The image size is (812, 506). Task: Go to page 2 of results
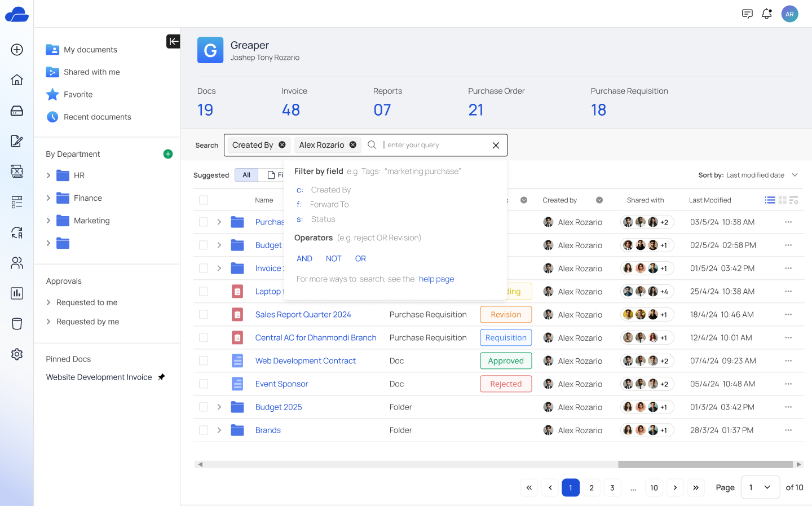pos(591,487)
